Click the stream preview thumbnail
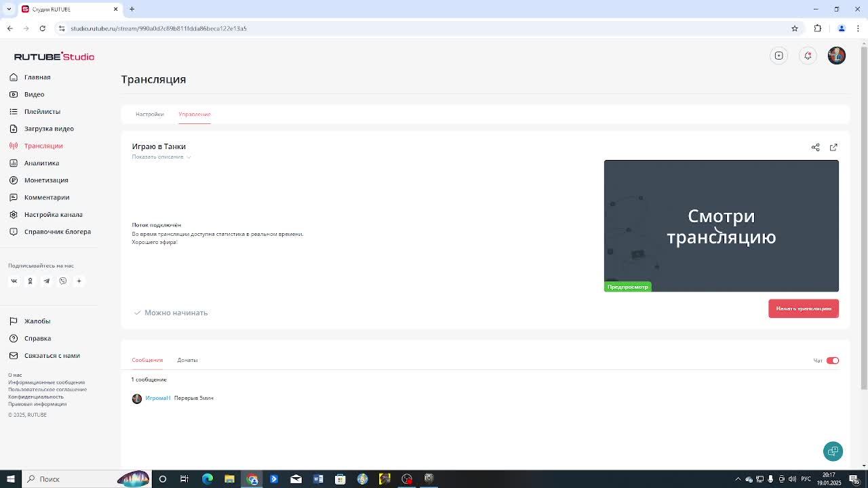The image size is (868, 488). [x=722, y=226]
